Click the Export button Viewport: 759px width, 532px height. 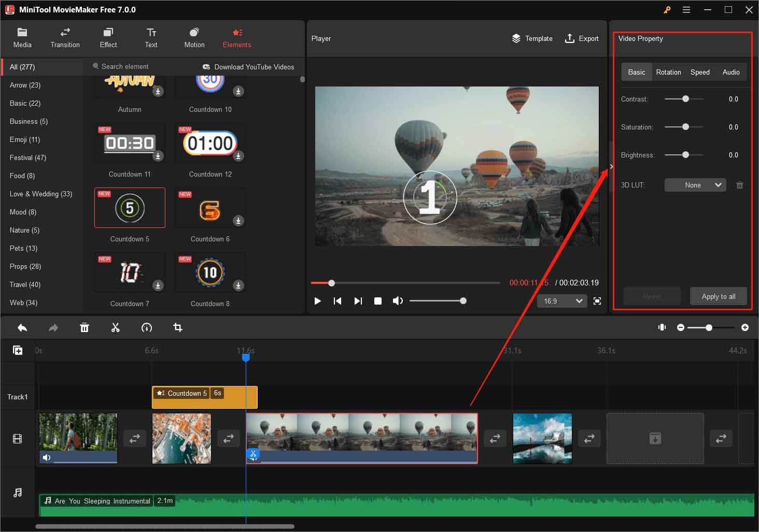[582, 38]
